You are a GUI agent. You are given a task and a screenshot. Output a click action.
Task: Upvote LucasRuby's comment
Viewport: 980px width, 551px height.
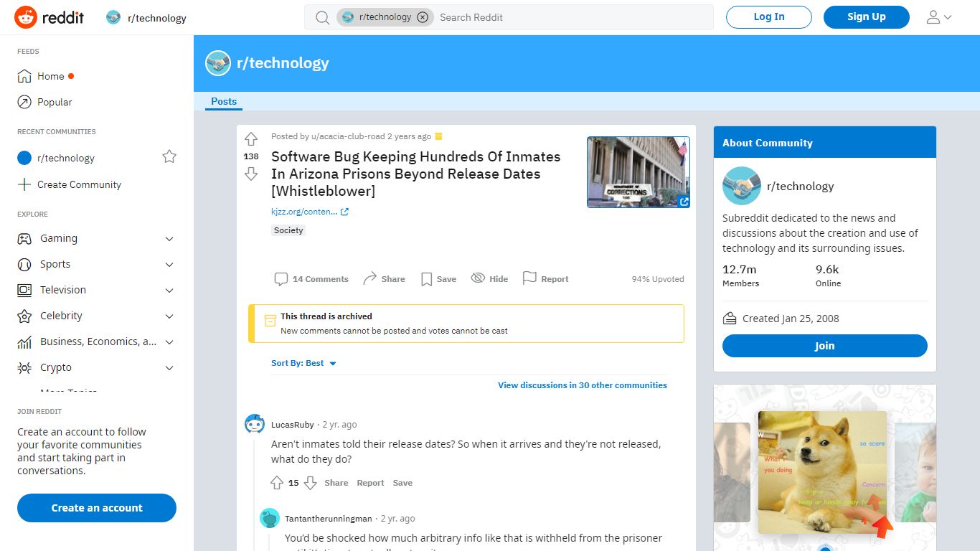(277, 483)
